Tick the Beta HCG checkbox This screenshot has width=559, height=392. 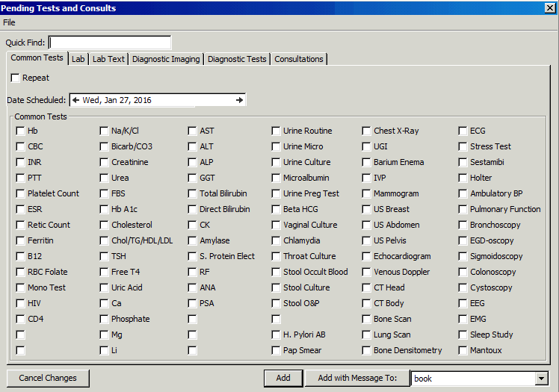pos(276,209)
